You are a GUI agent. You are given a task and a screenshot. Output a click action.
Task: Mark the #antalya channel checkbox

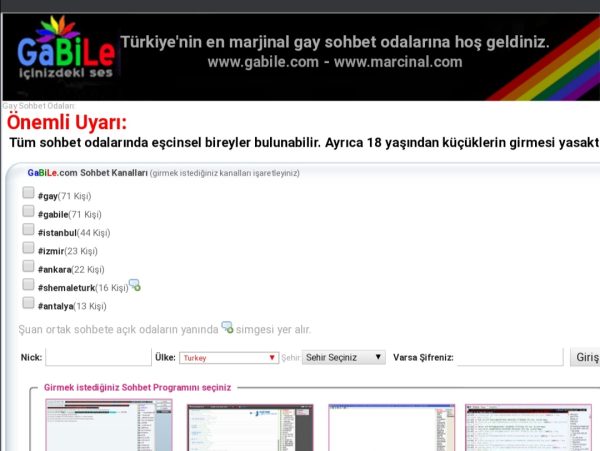coord(28,303)
